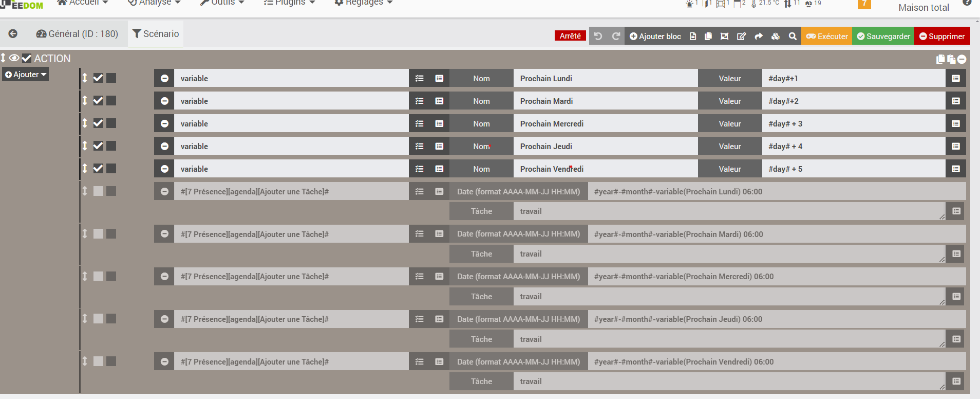Click the command field of Prochain Jeudi agenda row

pyautogui.click(x=291, y=319)
